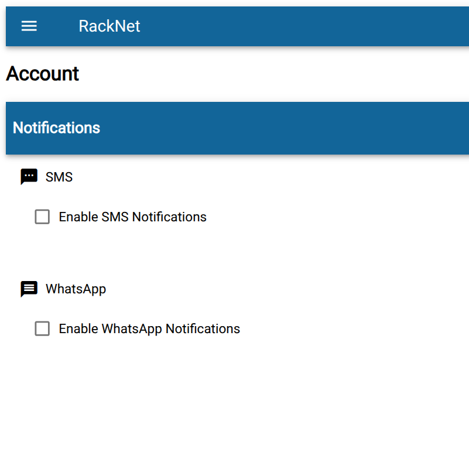The width and height of the screenshot is (469, 476).
Task: Click the 'Enable SMS Notifications' label text
Action: (x=133, y=217)
